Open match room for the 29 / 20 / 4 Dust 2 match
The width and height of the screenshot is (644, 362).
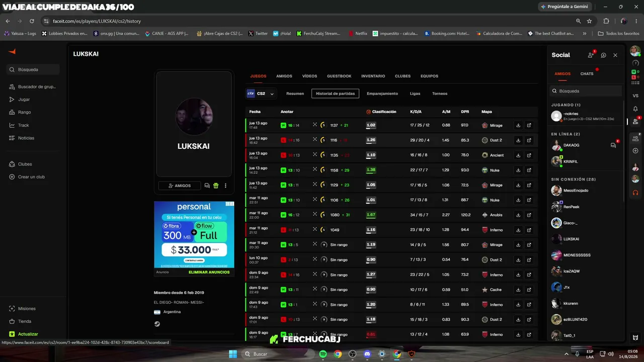pos(529,140)
